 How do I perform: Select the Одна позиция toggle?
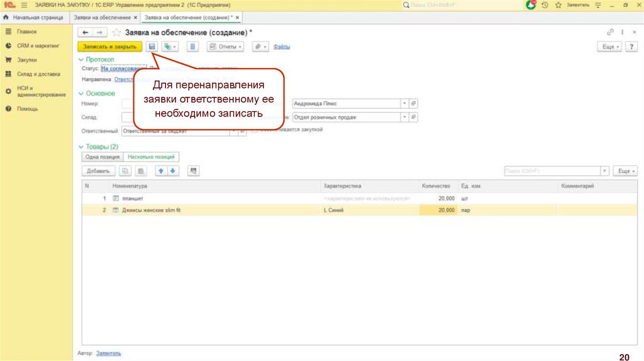pos(103,157)
